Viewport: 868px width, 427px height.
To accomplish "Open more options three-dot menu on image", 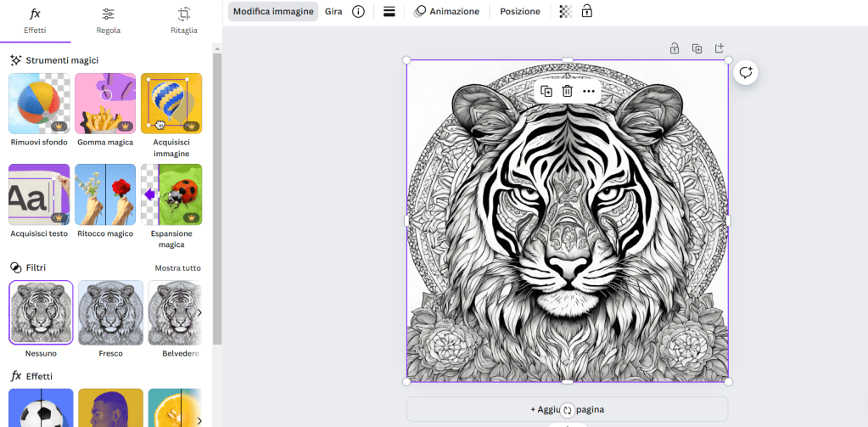I will pos(589,91).
